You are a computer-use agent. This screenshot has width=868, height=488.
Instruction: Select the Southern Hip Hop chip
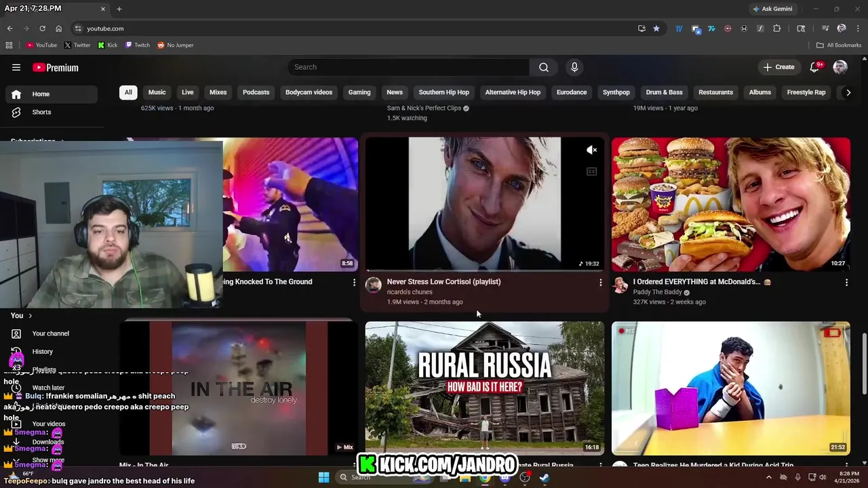coord(443,92)
